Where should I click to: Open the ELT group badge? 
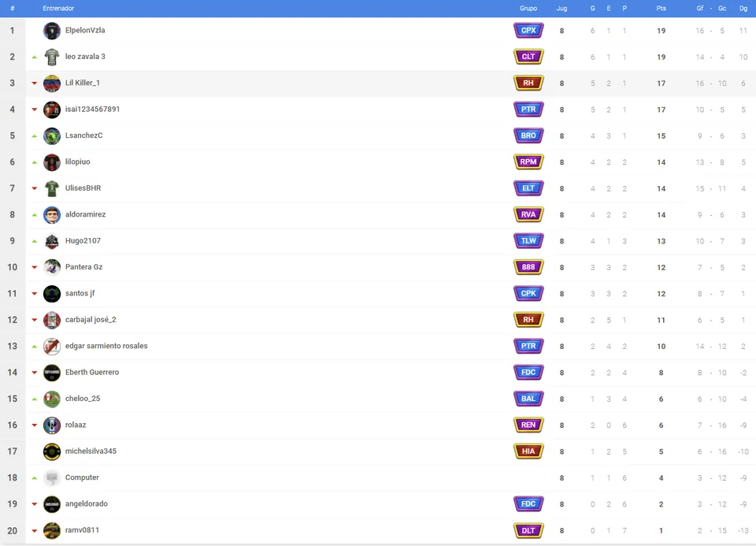[528, 188]
